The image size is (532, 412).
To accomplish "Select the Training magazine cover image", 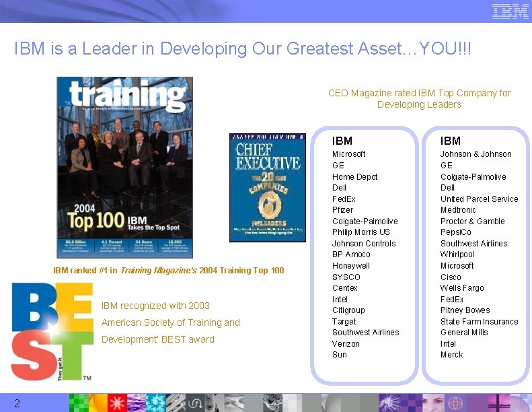I will pyautogui.click(x=125, y=168).
